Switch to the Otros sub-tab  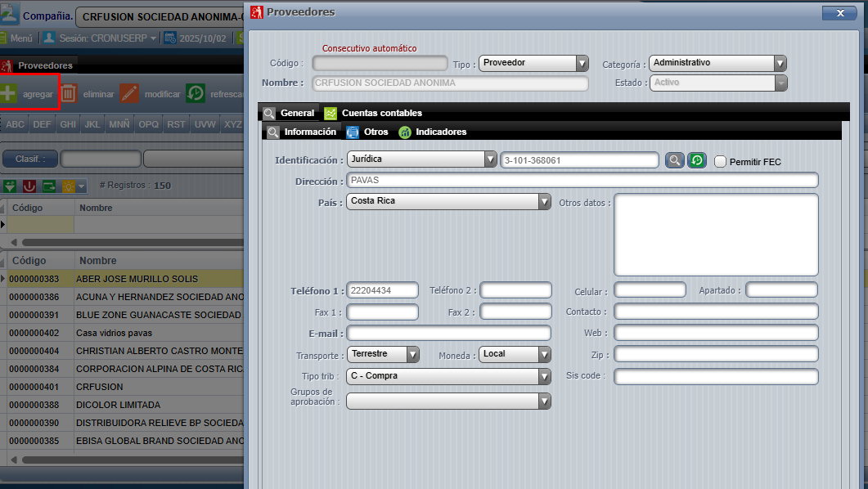pos(376,132)
